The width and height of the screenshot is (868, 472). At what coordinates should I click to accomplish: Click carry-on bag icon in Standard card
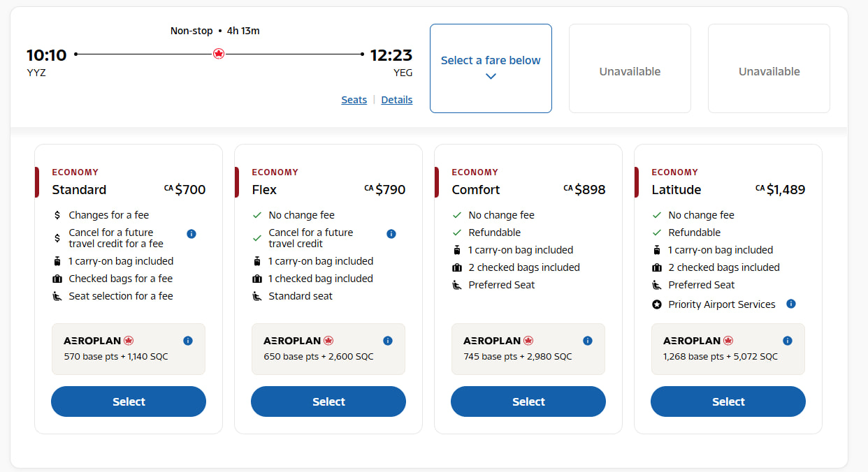[x=57, y=261]
